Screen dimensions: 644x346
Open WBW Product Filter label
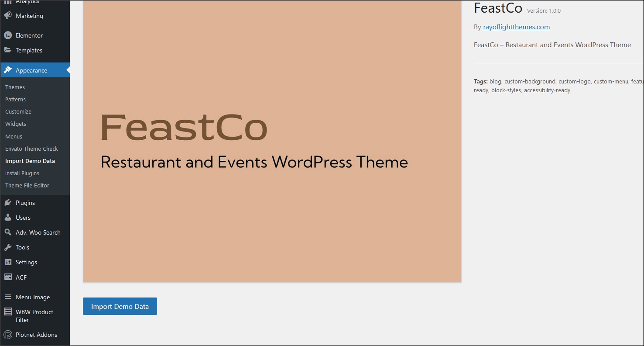[x=34, y=316]
